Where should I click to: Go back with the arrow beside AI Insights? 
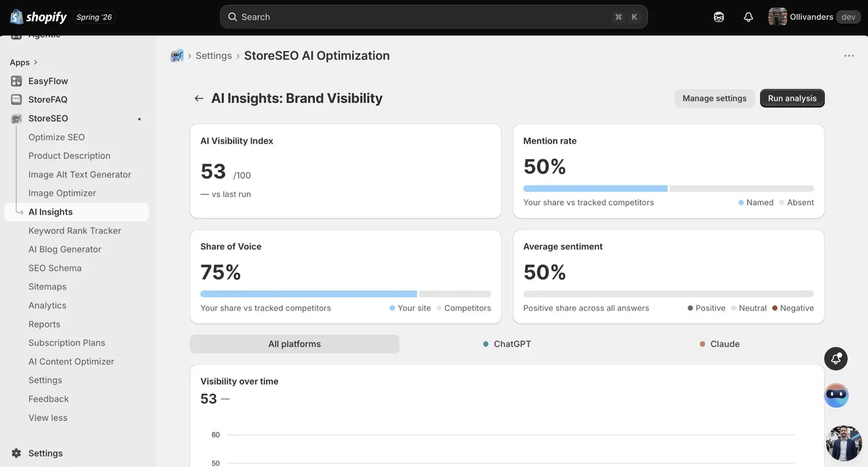point(199,98)
